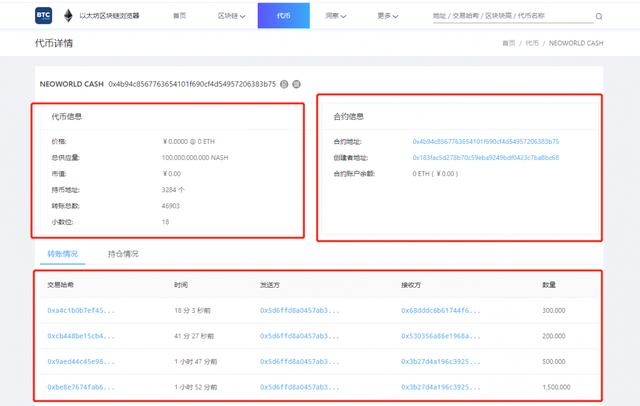
Task: Open sender 0x5d6ffd8a0457ab3 in 500,000 row
Action: click(x=300, y=362)
